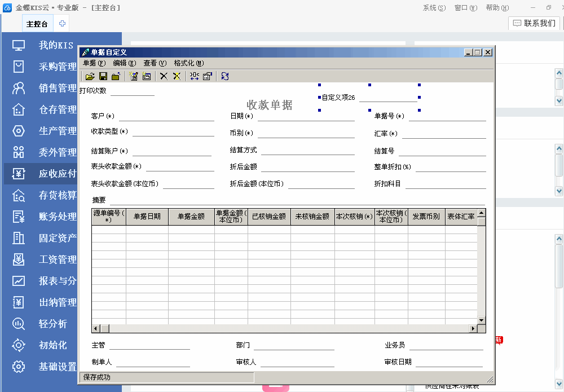Open 单据(F) menu

[94, 63]
